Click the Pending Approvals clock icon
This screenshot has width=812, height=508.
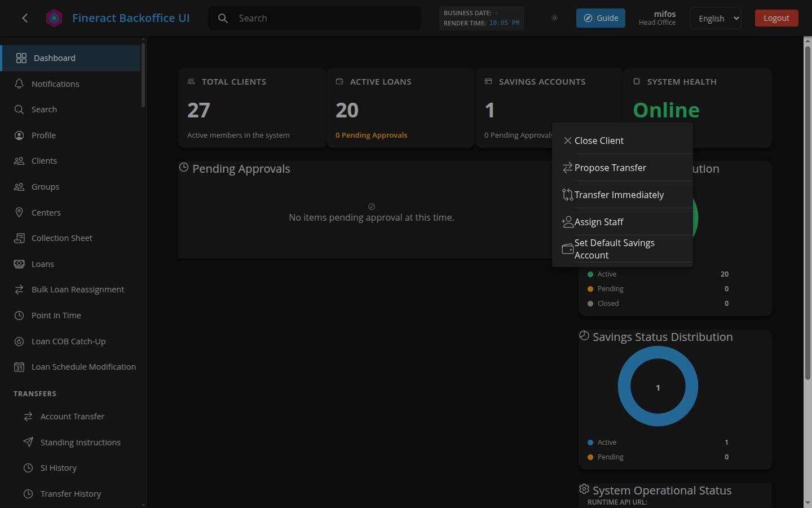click(183, 167)
